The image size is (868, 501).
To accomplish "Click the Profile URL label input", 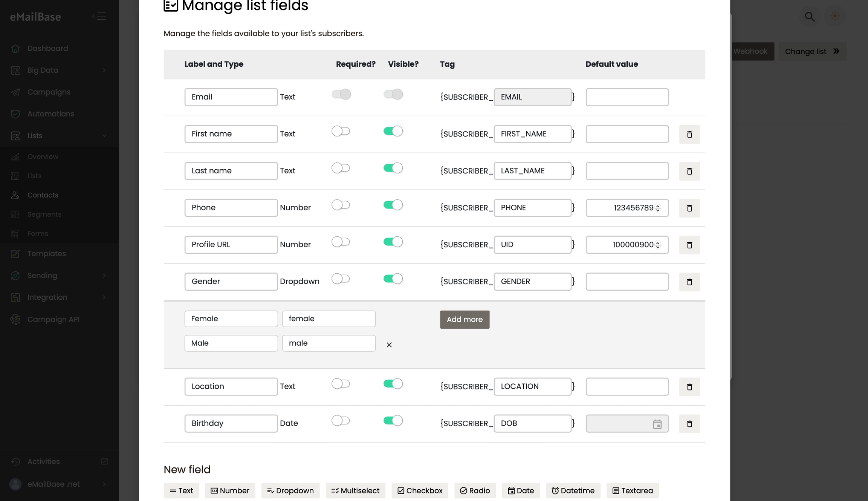I will click(x=231, y=245).
